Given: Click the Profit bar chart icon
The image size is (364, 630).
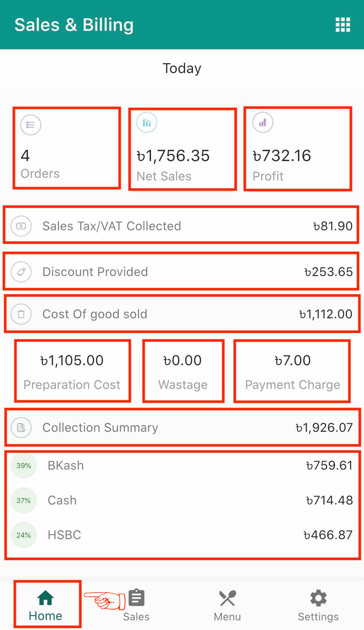Looking at the screenshot, I should [263, 122].
